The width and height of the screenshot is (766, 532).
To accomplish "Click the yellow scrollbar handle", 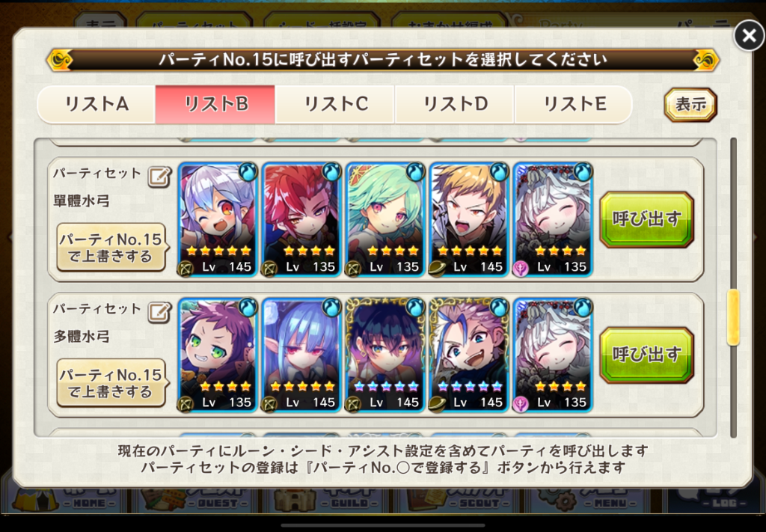I will coord(733,317).
